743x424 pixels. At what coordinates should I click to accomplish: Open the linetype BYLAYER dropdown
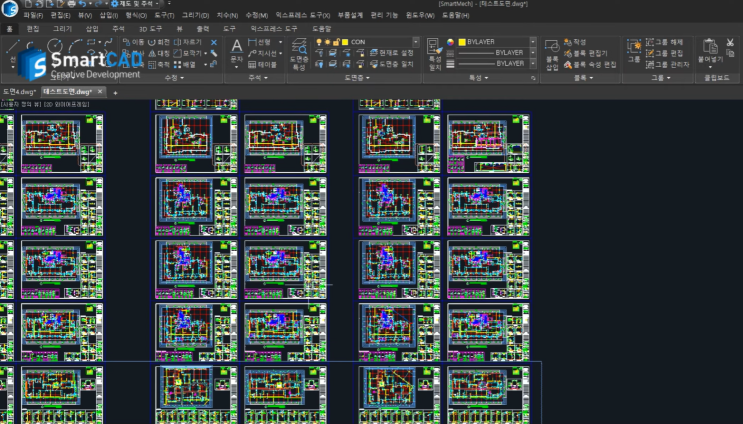pos(533,53)
